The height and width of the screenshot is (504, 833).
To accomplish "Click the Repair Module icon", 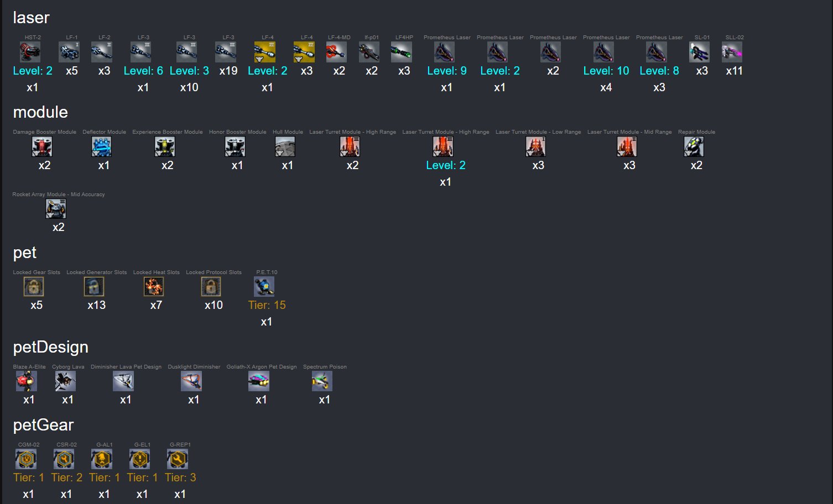I will point(694,146).
